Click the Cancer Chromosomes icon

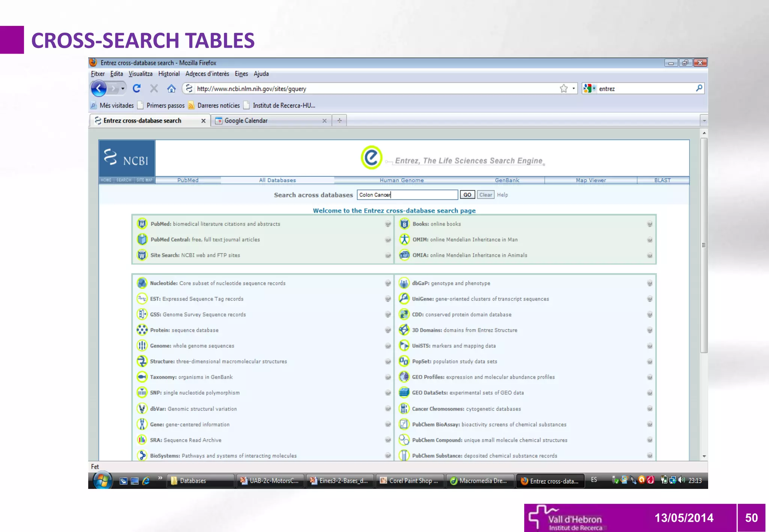(x=404, y=409)
